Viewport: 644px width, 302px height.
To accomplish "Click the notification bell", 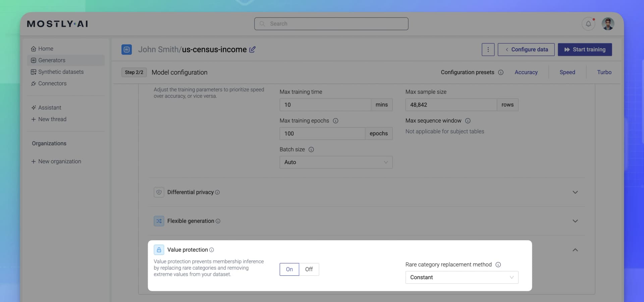I will (588, 23).
